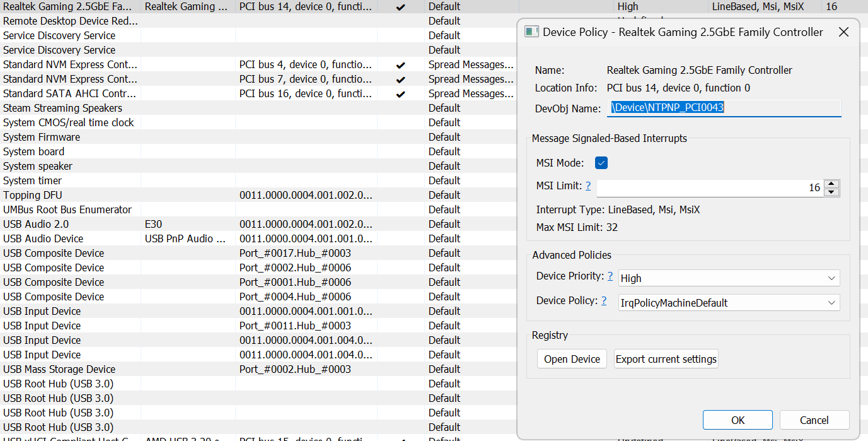Screen dimensions: 868x441
Task: Open the Device Policy dropdown
Action: 729,303
